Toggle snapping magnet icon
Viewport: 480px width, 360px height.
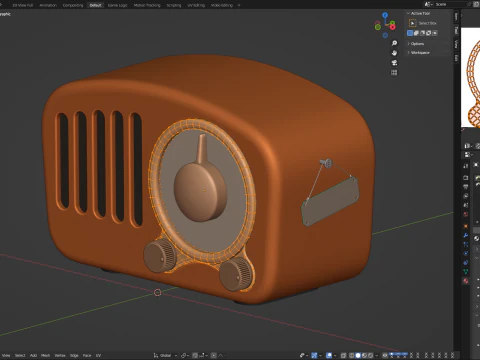pos(195,355)
